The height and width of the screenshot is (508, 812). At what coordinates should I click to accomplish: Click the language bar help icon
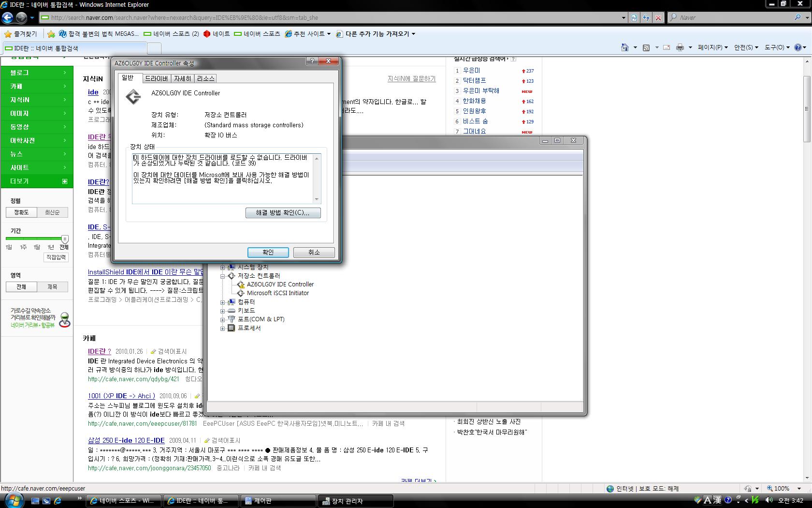tap(728, 501)
